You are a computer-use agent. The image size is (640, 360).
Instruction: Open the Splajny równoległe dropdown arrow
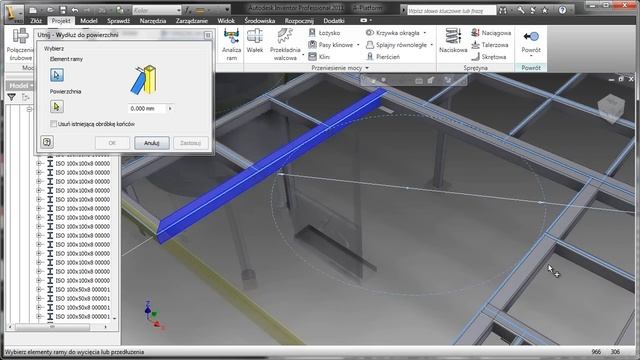coord(431,45)
